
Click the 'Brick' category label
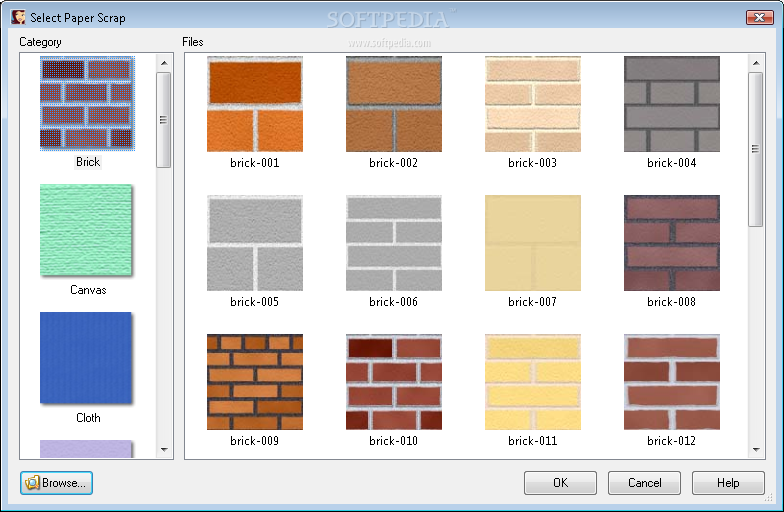click(88, 162)
